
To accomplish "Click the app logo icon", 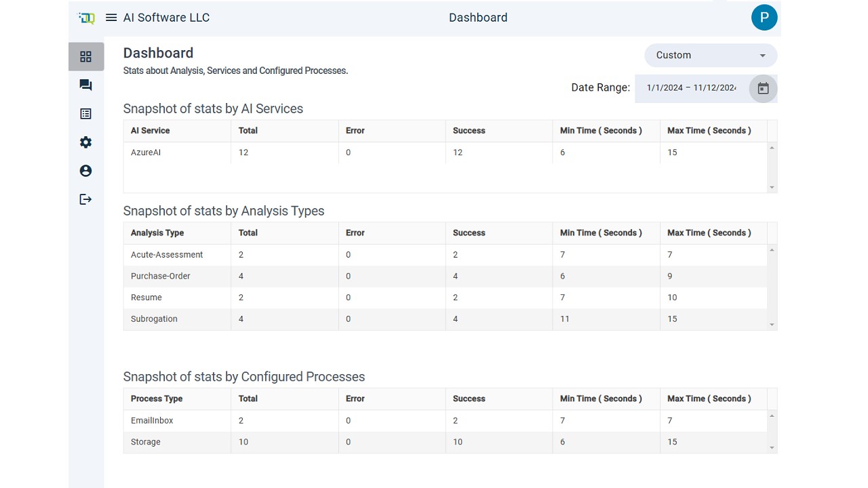I will 87,18.
